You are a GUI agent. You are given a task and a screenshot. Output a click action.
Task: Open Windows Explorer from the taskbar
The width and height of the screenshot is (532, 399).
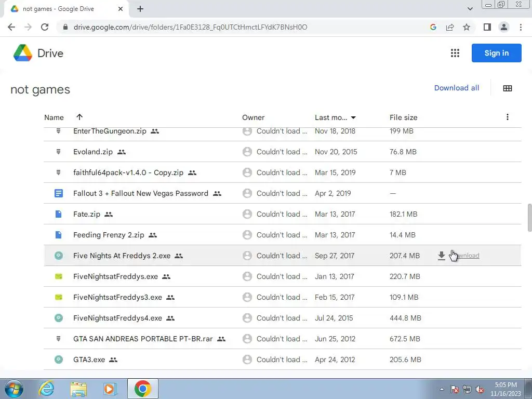pos(78,389)
